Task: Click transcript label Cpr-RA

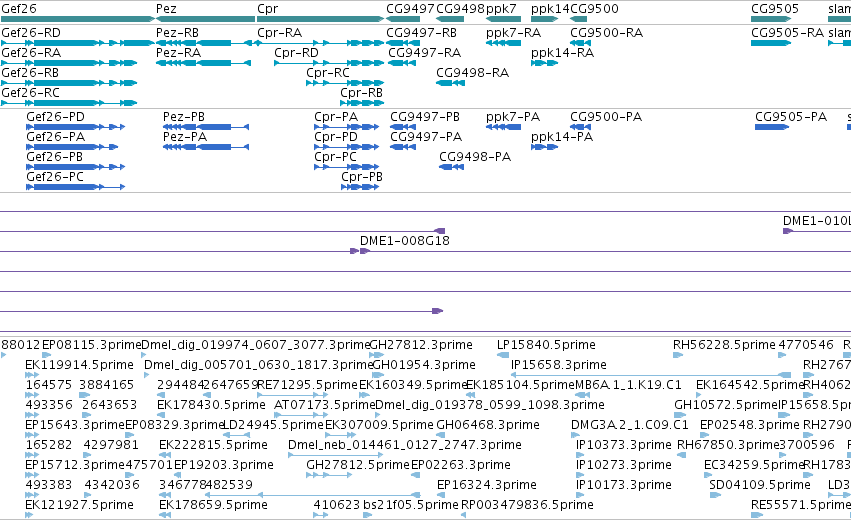Action: click(x=280, y=33)
